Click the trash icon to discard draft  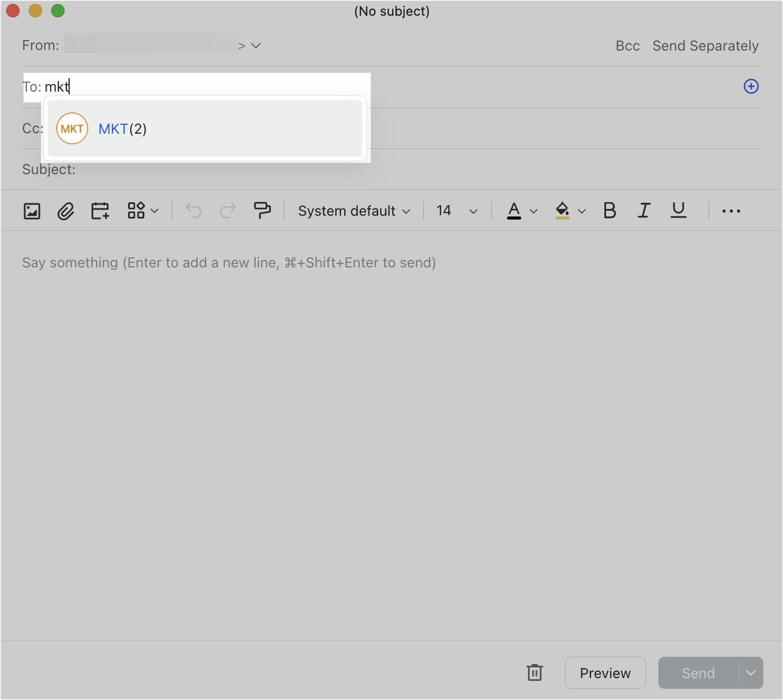point(534,672)
